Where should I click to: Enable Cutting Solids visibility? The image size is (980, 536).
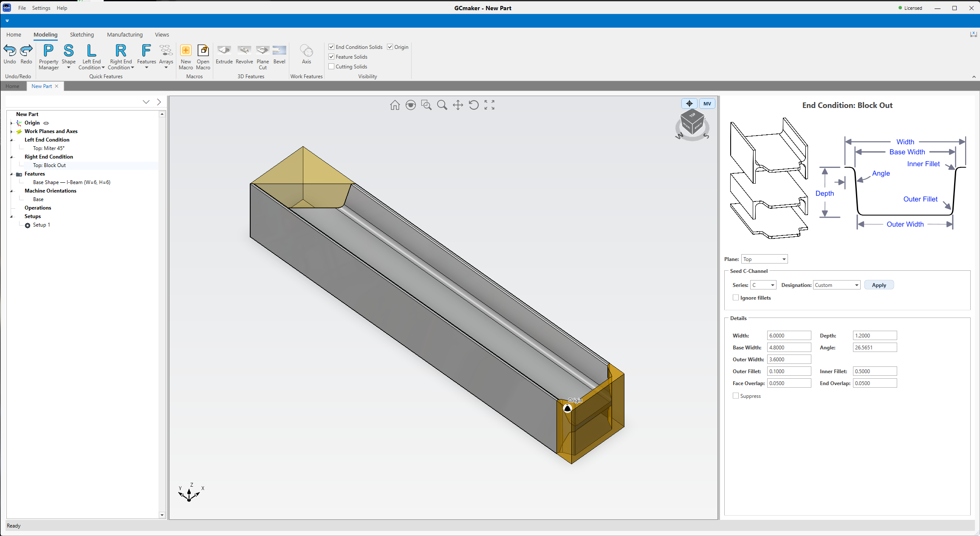coord(331,66)
